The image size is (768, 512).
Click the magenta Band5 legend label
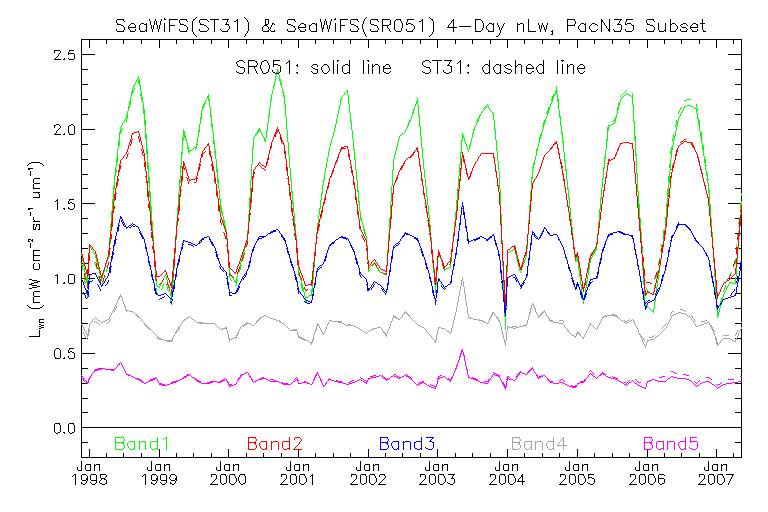671,444
